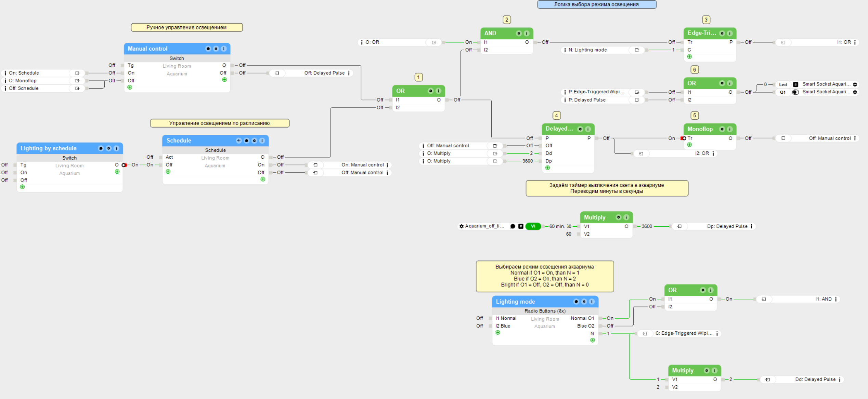Expand more outputs on Manual control block
Image resolution: width=868 pixels, height=399 pixels.
[x=224, y=80]
